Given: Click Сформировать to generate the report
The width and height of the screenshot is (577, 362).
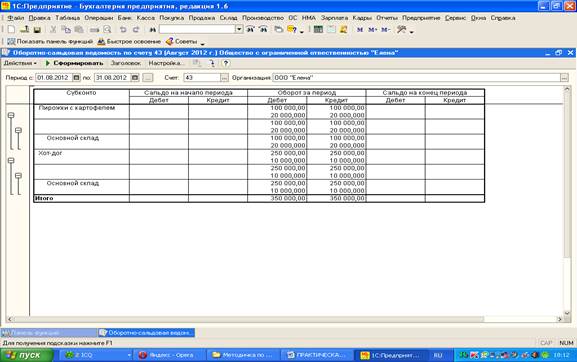Looking at the screenshot, I should click(x=74, y=63).
